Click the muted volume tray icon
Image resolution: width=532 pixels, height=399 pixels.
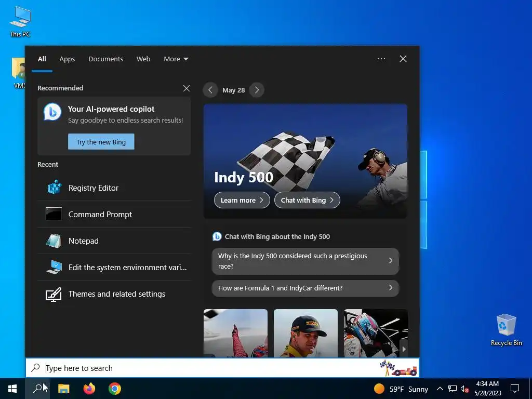pyautogui.click(x=464, y=389)
